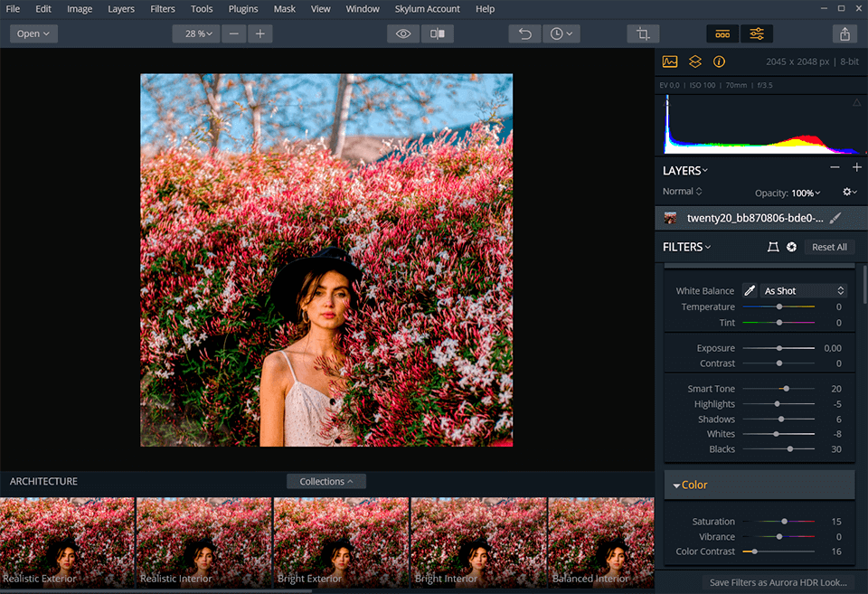The image size is (868, 594).
Task: Click the Reset All button
Action: [x=828, y=247]
